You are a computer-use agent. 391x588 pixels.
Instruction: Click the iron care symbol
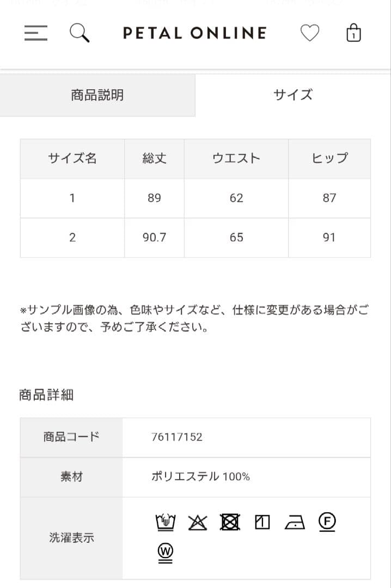(294, 521)
